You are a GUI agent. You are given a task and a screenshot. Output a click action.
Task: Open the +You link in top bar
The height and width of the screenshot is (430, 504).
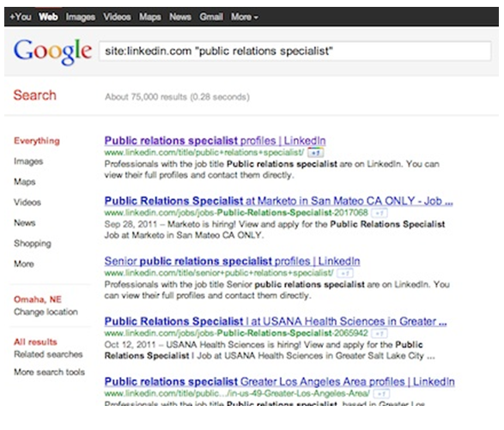21,16
